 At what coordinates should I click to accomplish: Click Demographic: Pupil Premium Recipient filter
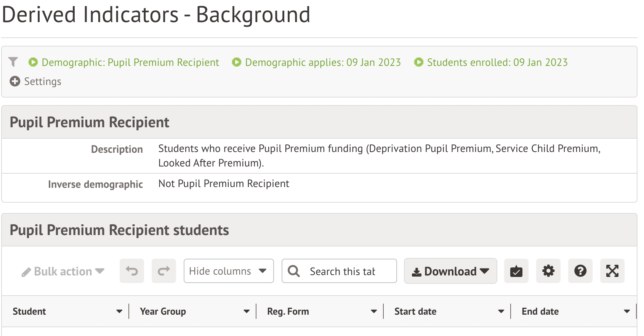(130, 62)
